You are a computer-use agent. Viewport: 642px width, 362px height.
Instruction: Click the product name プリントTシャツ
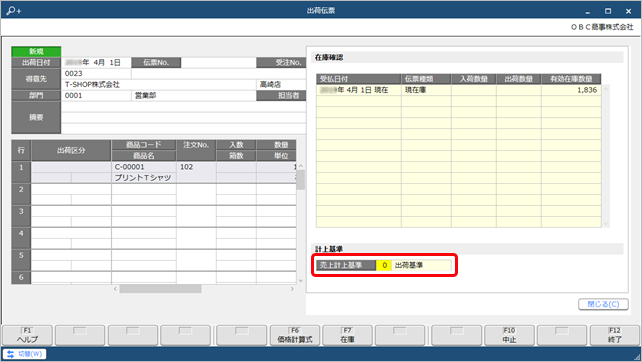[144, 178]
